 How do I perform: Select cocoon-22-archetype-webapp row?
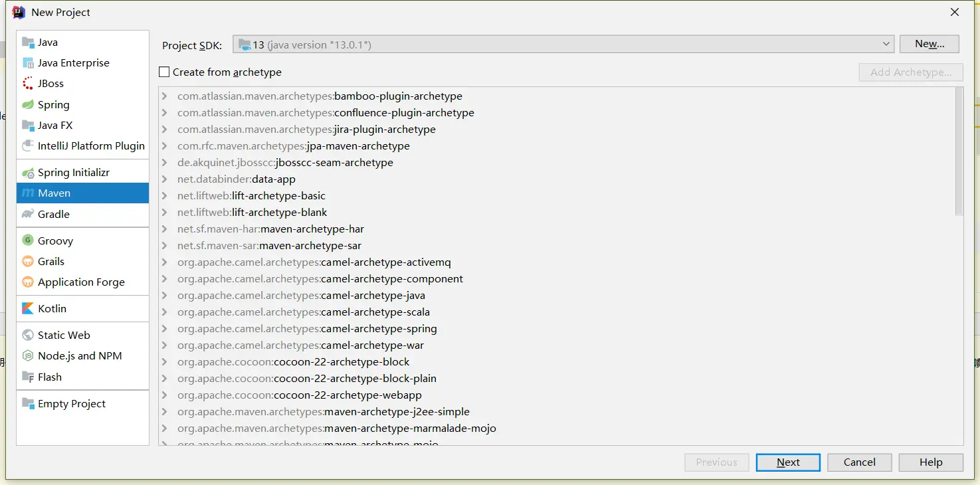pos(557,395)
